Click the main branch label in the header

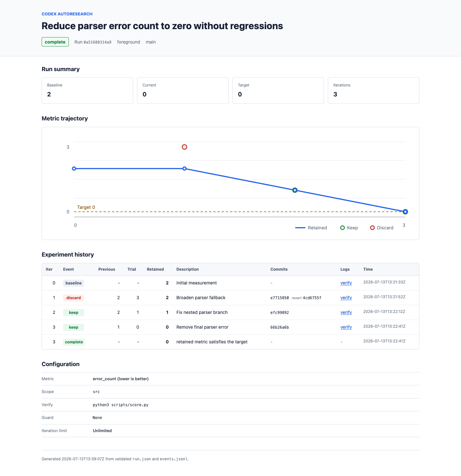151,42
